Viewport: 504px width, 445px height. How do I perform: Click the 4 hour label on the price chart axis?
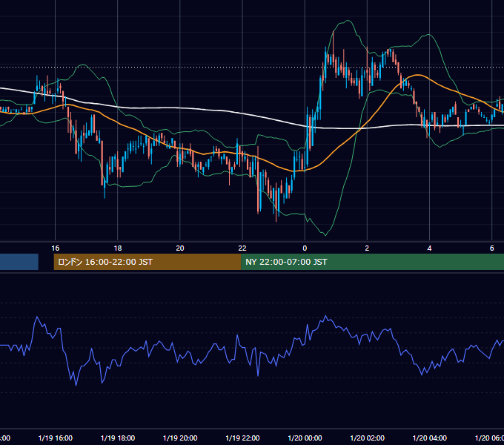(429, 248)
